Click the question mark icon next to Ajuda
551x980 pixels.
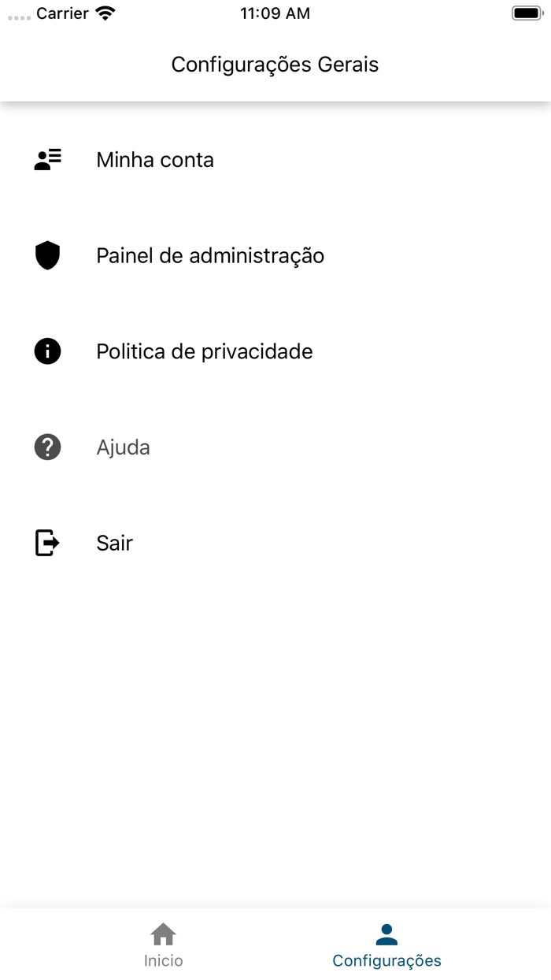point(47,447)
